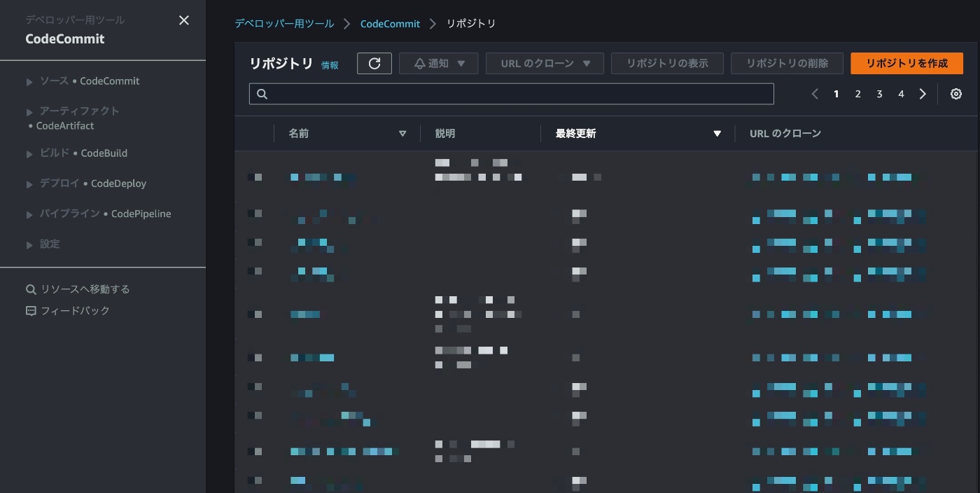Open the URL のクローン dropdown button
Image resolution: width=980 pixels, height=493 pixels.
[545, 63]
